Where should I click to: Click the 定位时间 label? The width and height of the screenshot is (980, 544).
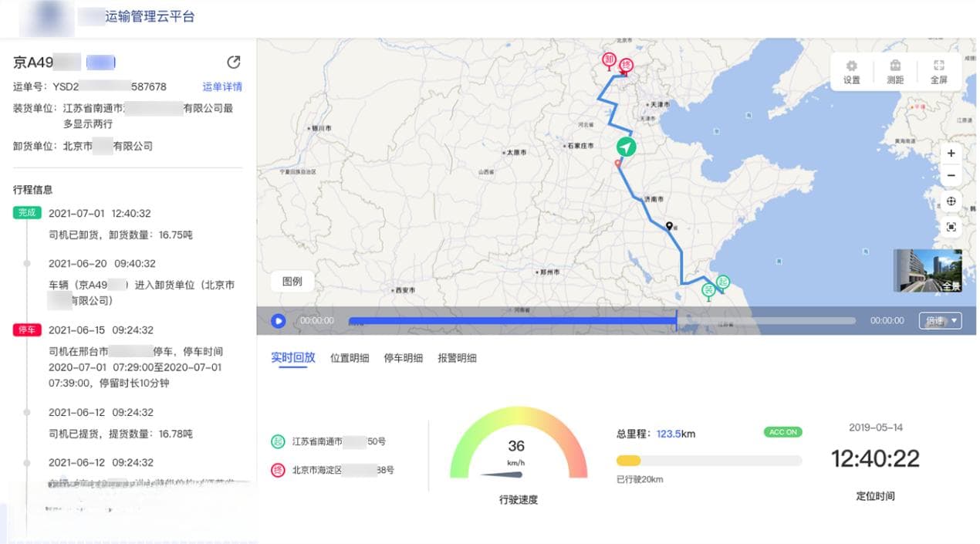875,495
